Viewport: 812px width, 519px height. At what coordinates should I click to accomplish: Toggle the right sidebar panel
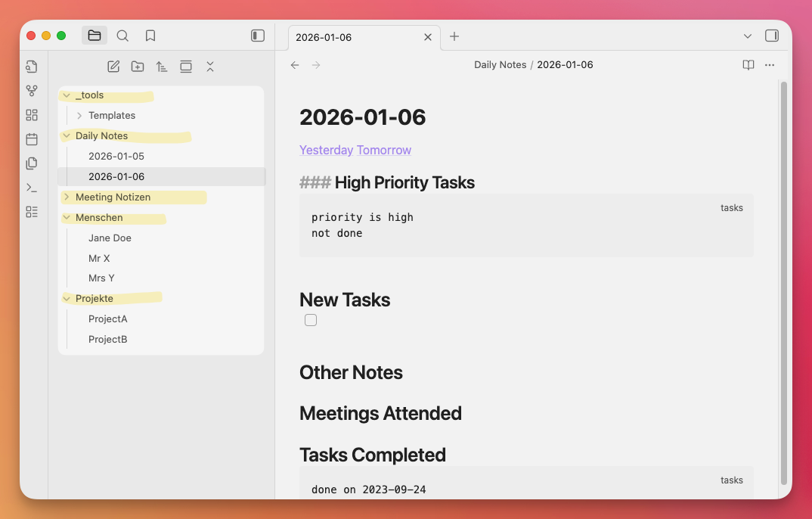772,36
